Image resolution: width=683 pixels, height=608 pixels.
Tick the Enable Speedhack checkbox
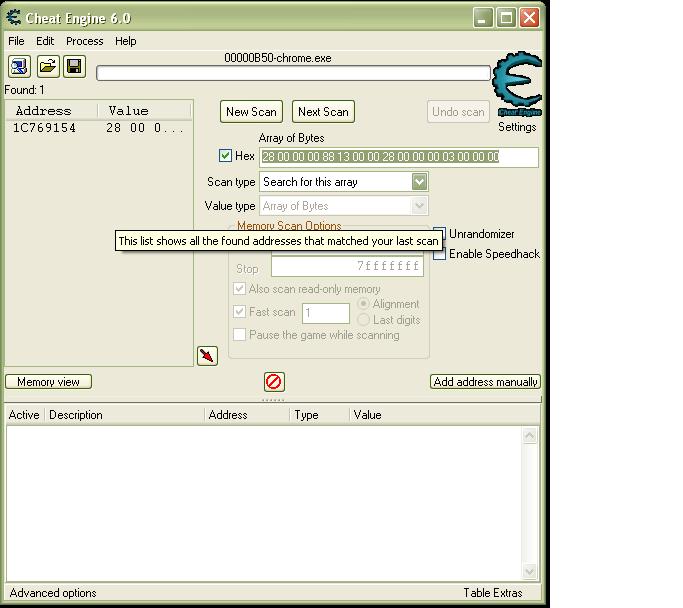point(440,254)
